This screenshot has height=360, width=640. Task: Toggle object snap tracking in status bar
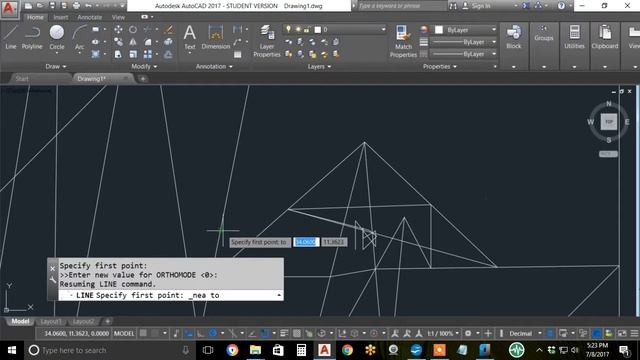(x=252, y=333)
